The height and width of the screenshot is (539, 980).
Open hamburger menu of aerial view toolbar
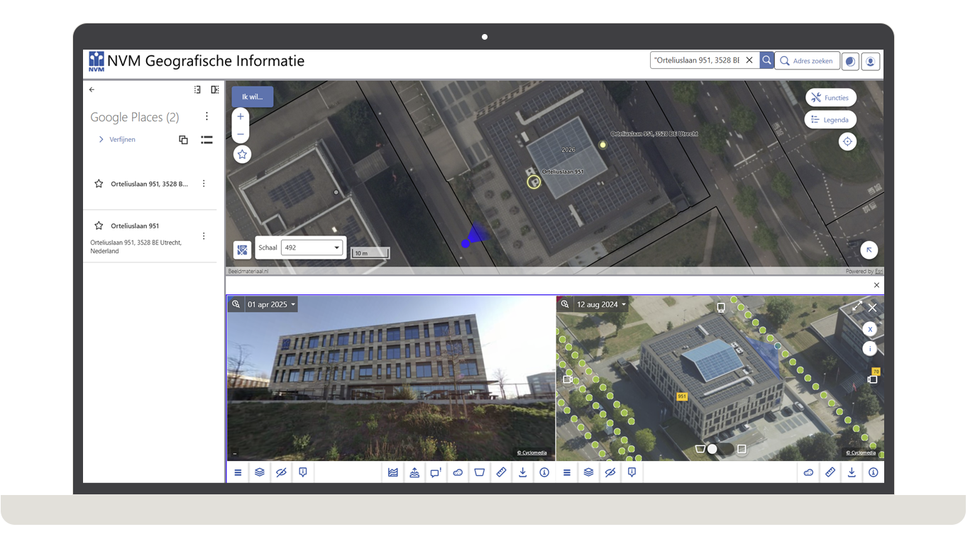[x=567, y=472]
